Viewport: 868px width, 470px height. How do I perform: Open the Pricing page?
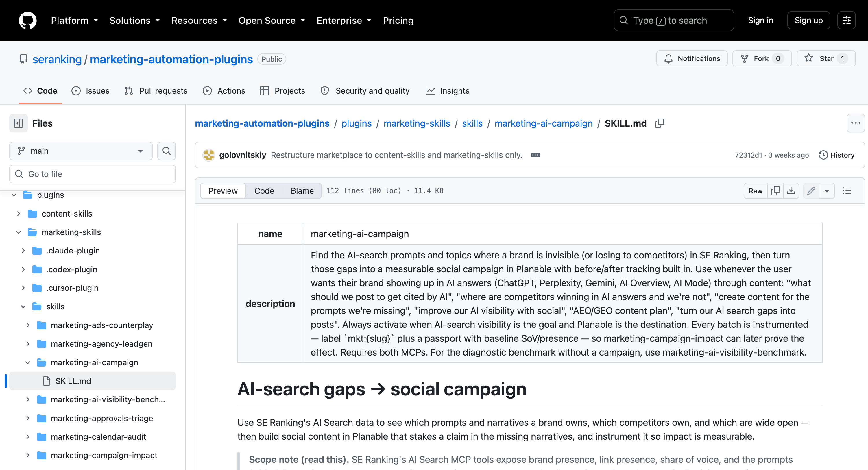click(x=398, y=21)
